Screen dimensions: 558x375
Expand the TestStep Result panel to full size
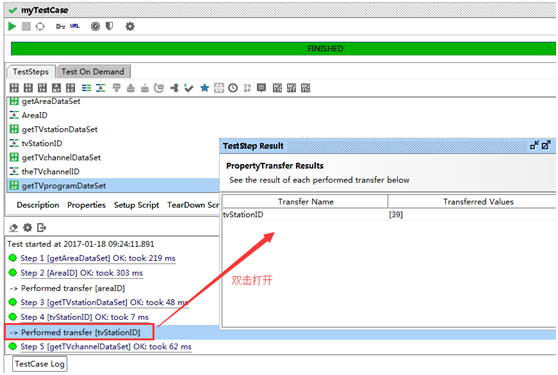(x=546, y=145)
